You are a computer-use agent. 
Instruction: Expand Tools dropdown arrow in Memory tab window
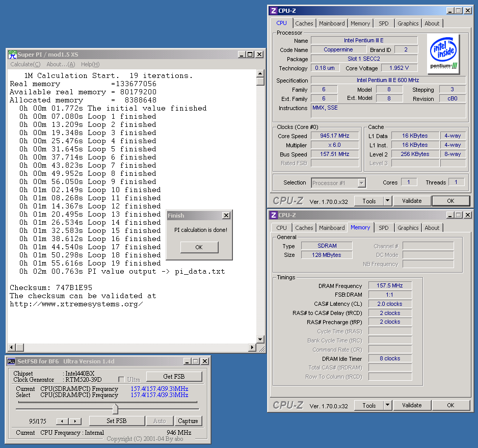point(387,405)
